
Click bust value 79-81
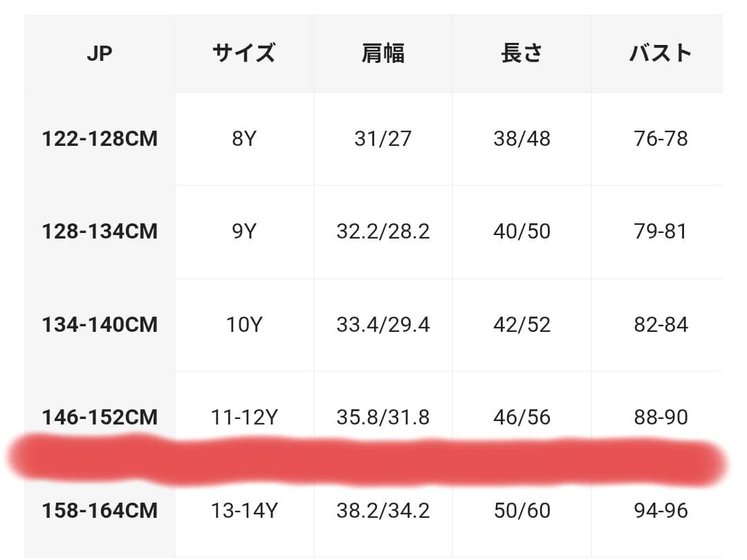coord(661,231)
